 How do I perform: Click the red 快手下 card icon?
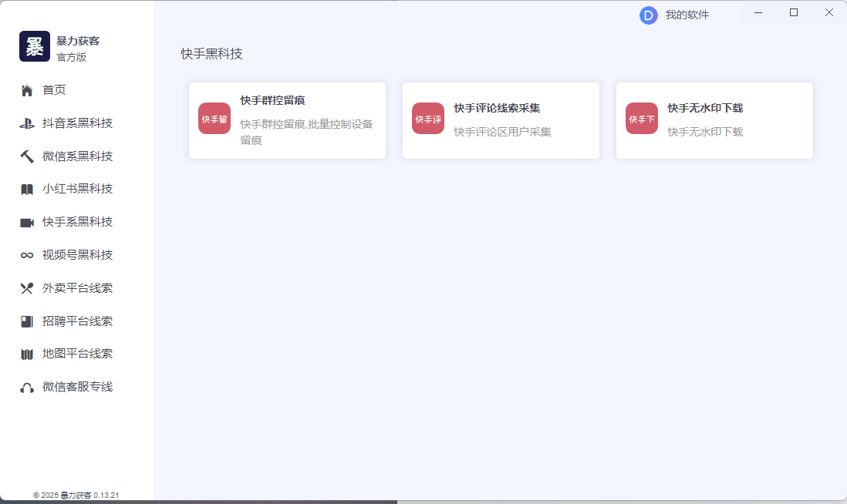(642, 119)
